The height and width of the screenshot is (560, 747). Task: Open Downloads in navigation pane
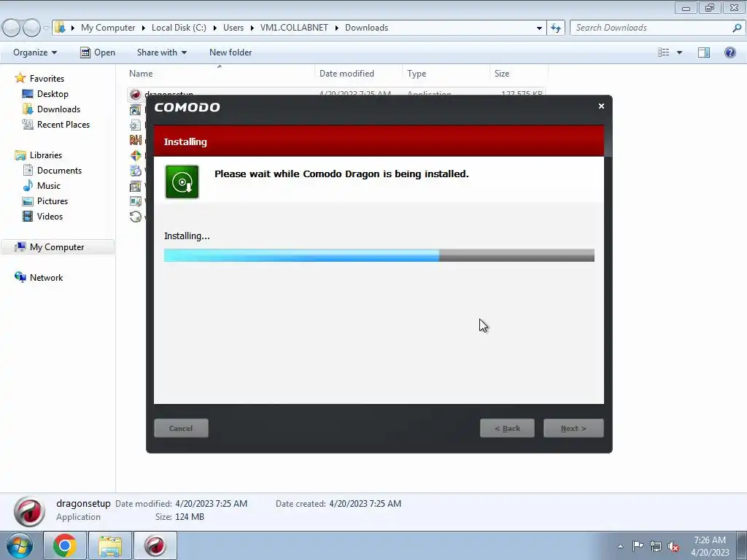(x=58, y=109)
